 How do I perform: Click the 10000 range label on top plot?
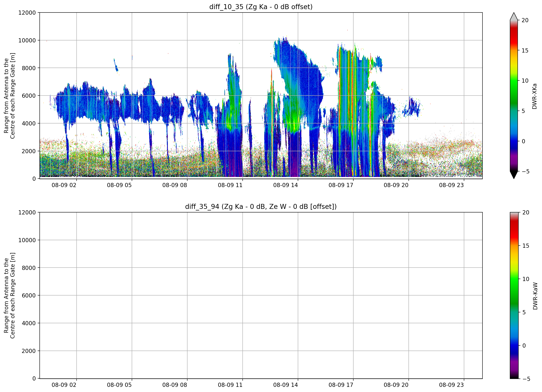27,40
